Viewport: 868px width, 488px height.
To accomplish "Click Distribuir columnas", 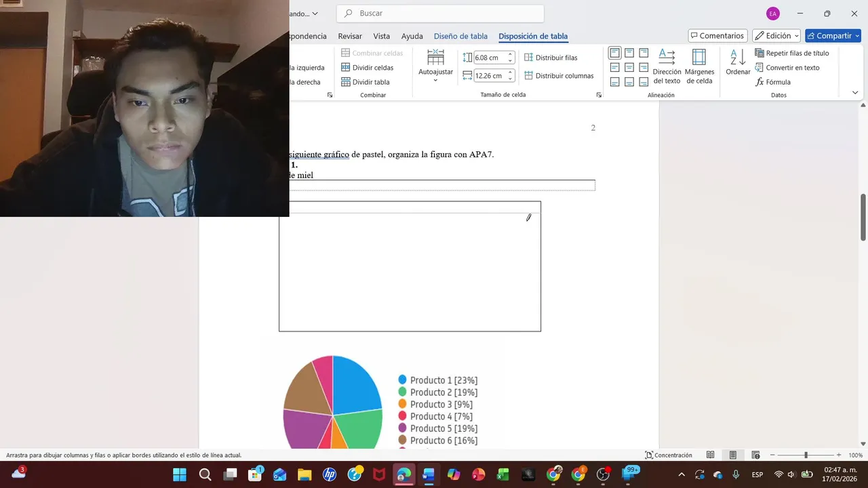I will point(559,76).
